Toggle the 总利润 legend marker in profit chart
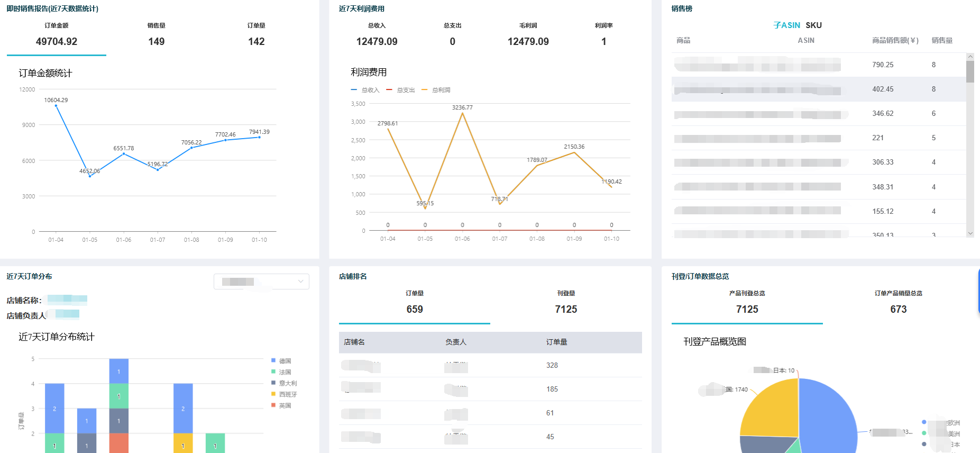 coord(424,90)
